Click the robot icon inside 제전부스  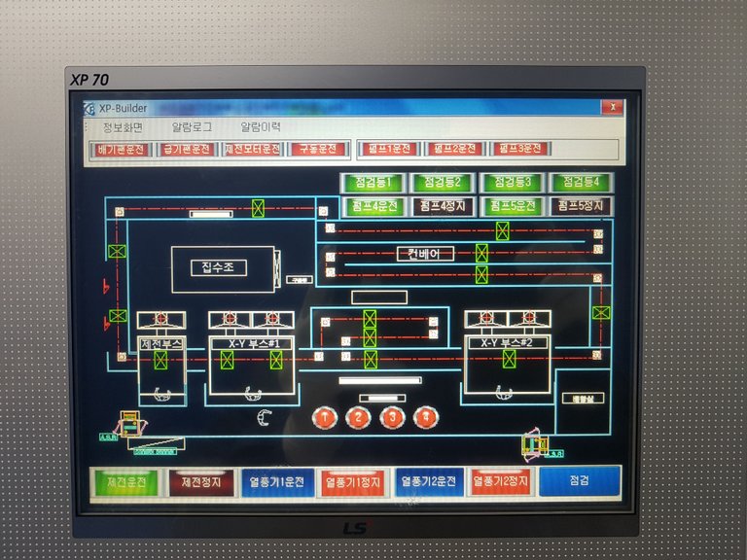[x=162, y=395]
